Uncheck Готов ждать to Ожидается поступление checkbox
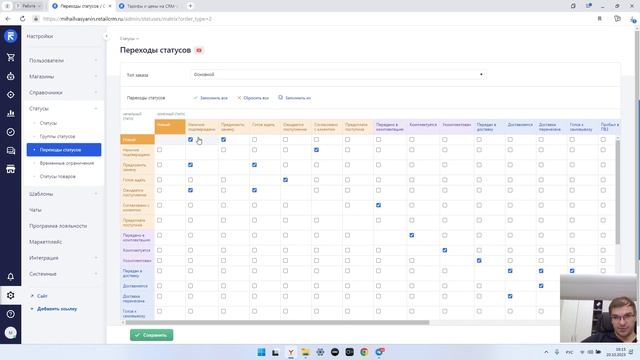640x360 pixels. point(285,180)
